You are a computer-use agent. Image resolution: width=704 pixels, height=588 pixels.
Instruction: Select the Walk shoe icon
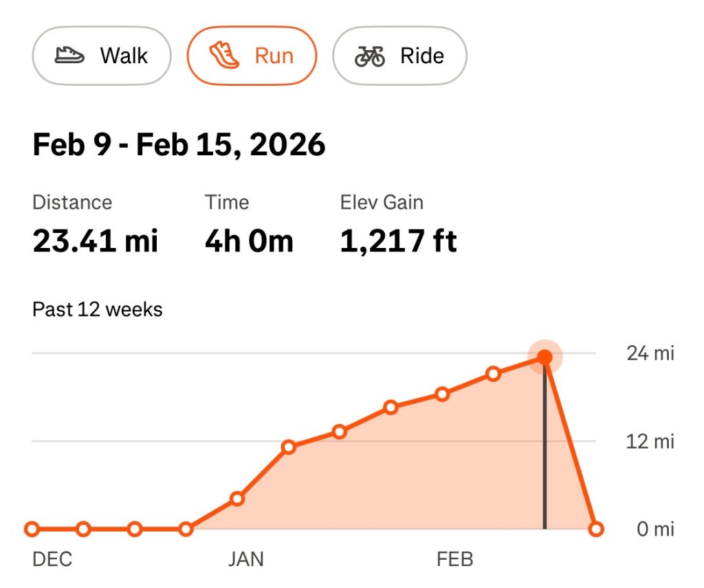coord(70,56)
